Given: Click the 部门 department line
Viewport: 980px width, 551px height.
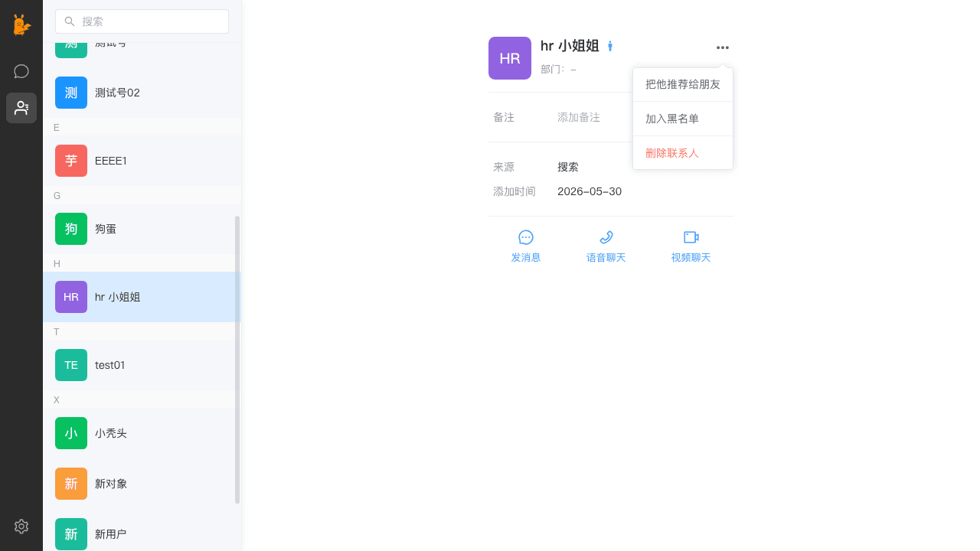Looking at the screenshot, I should point(558,69).
